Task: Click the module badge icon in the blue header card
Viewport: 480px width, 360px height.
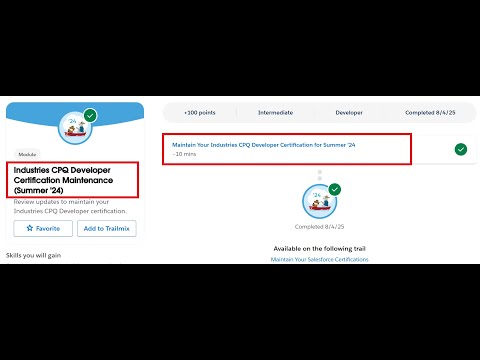Action: [x=75, y=128]
